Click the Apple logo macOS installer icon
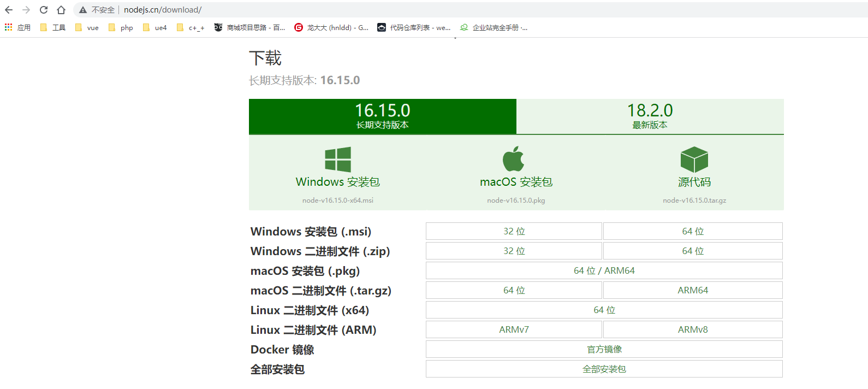The image size is (868, 389). [514, 159]
